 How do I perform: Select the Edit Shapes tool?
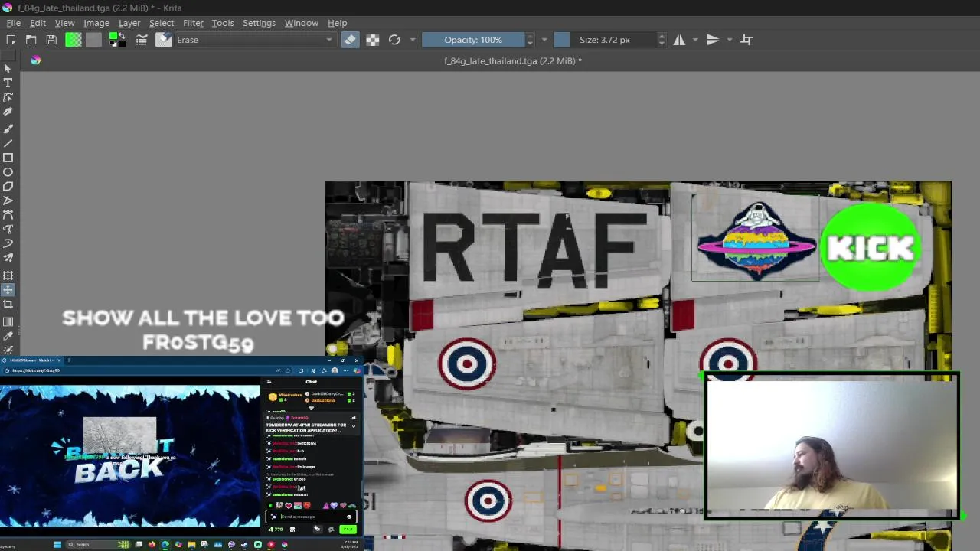(x=8, y=98)
